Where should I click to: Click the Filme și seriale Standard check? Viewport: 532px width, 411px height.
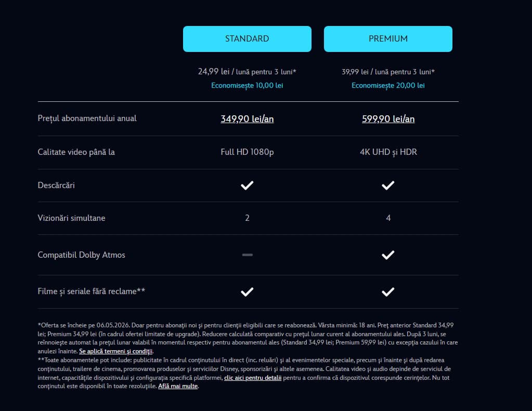click(x=247, y=291)
